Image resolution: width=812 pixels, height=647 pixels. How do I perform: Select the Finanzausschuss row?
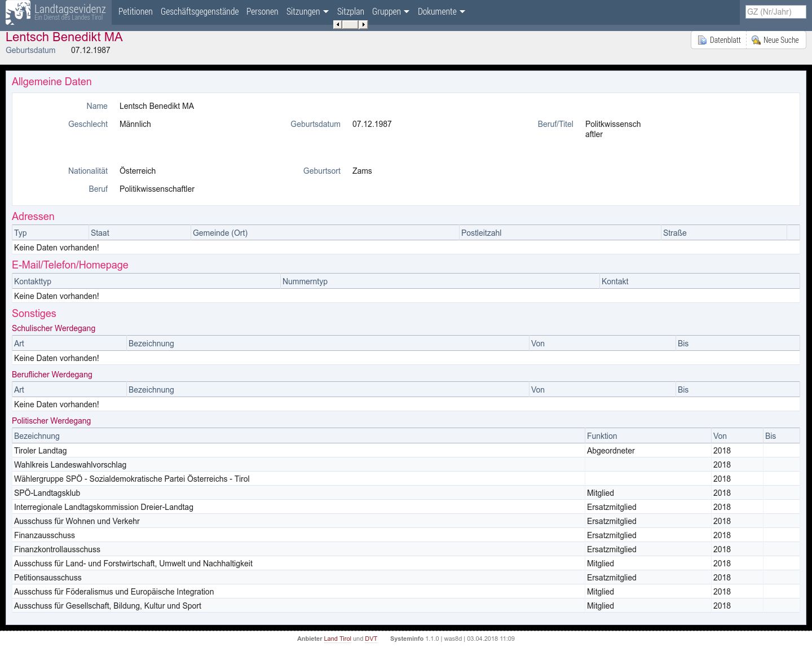pyautogui.click(x=406, y=535)
